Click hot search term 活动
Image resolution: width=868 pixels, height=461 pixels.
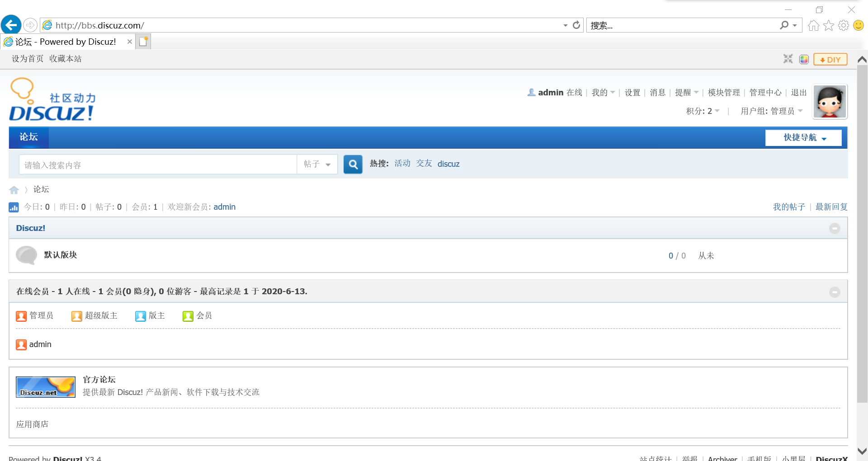click(402, 164)
